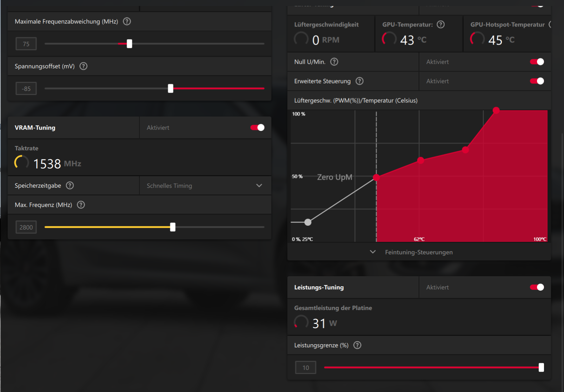Open help icon beside Speicherzeitgabe
The height and width of the screenshot is (392, 564).
pyautogui.click(x=70, y=185)
